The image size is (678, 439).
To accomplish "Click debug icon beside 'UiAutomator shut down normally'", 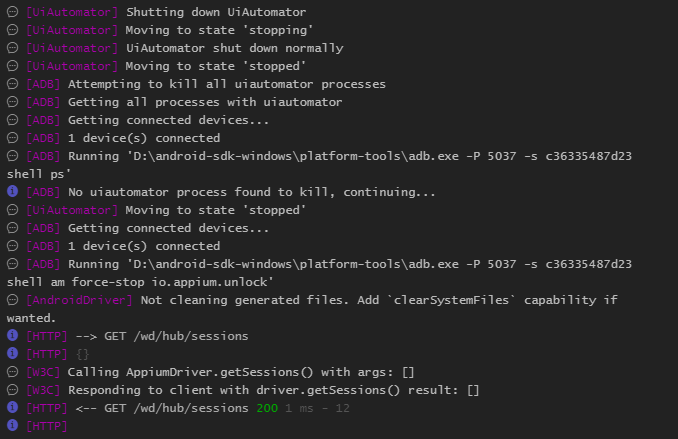I will tap(13, 48).
